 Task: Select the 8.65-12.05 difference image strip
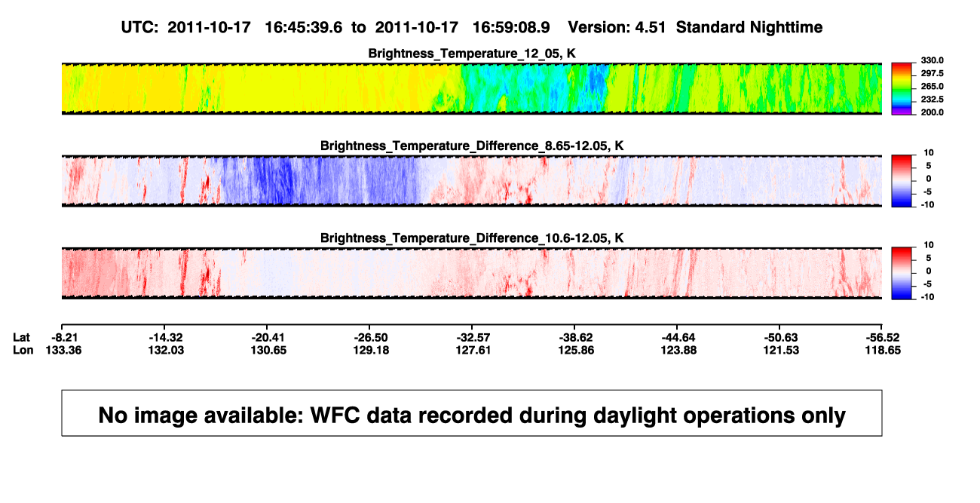click(x=472, y=180)
